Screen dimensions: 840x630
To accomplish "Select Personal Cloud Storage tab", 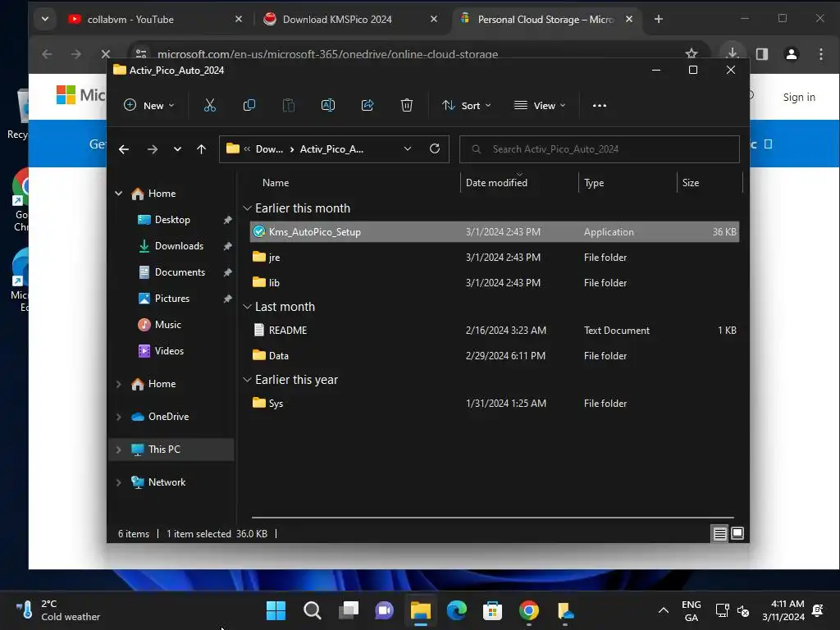I will pos(546,20).
